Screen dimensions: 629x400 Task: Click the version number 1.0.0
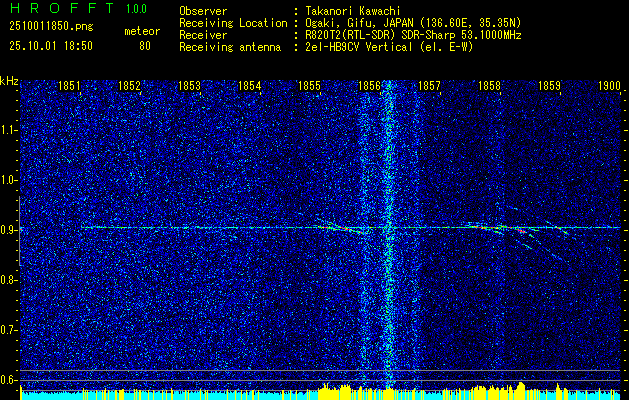pyautogui.click(x=136, y=9)
